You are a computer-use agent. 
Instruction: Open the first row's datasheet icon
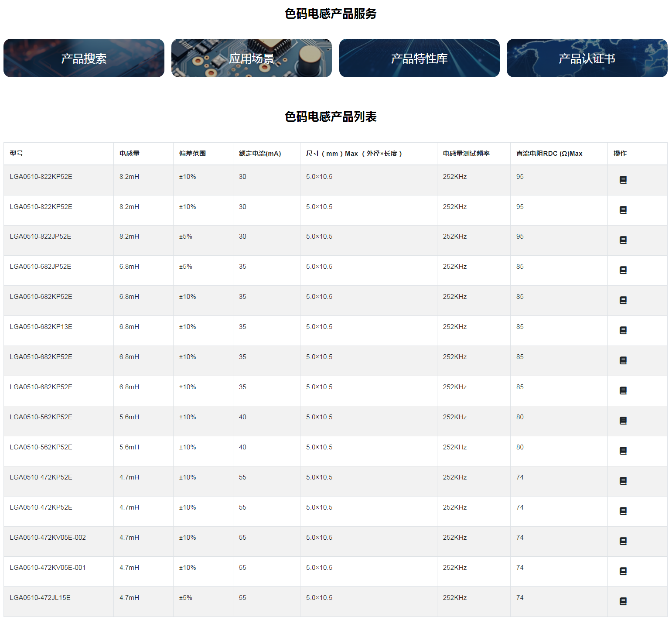click(x=623, y=180)
